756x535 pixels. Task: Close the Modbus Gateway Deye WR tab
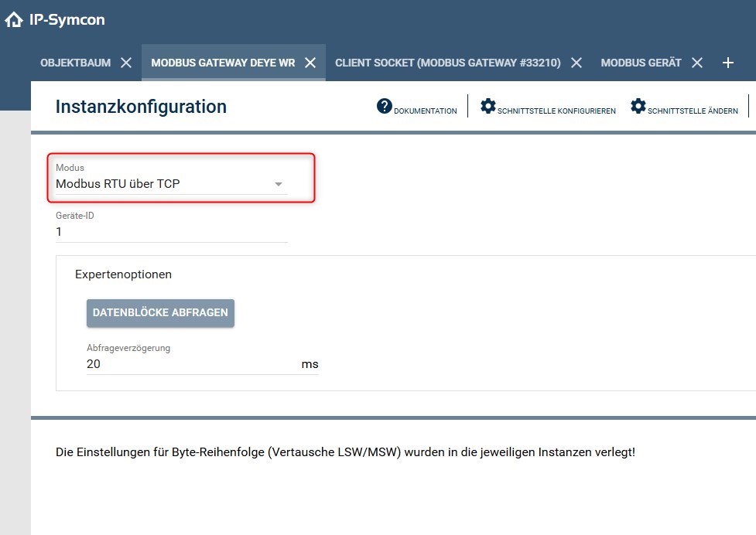(310, 63)
